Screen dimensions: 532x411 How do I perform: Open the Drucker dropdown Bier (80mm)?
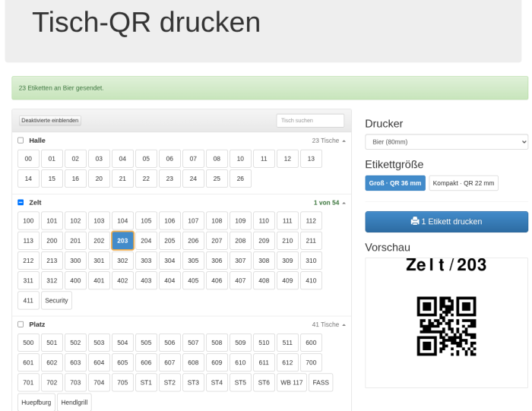pos(447,142)
